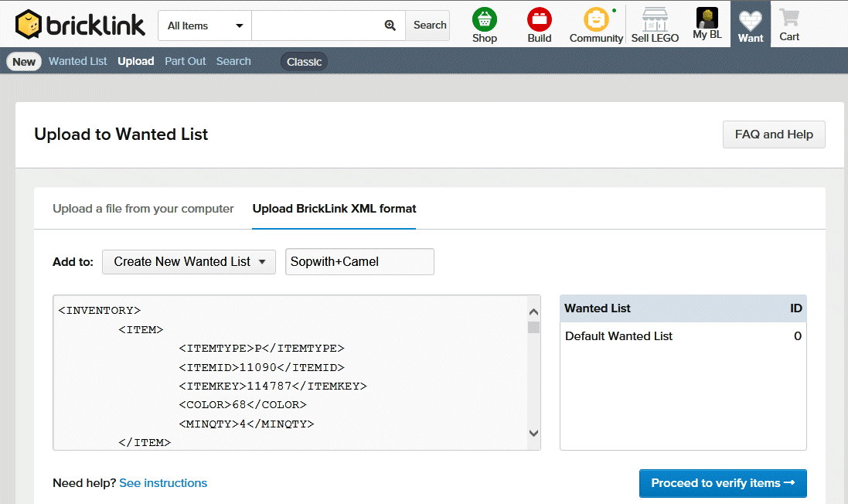
Task: Click the Search button in header
Action: (x=429, y=26)
